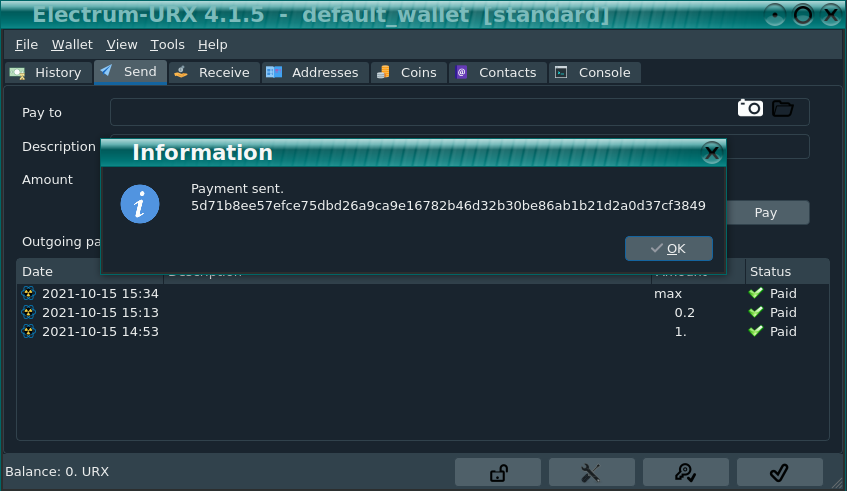The height and width of the screenshot is (491, 847).
Task: Click the seed key icon in status bar
Action: [x=685, y=473]
